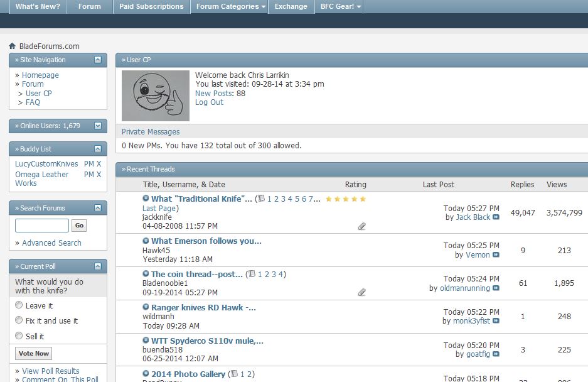This screenshot has width=588, height=382.
Task: Click the five-star rating on Traditional Knife thread
Action: (x=345, y=199)
